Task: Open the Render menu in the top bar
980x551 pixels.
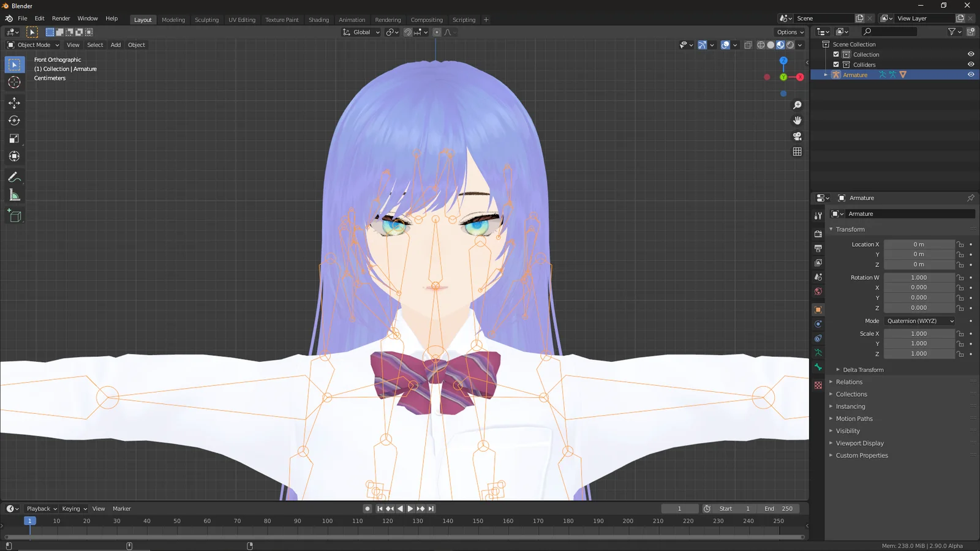Action: 61,18
